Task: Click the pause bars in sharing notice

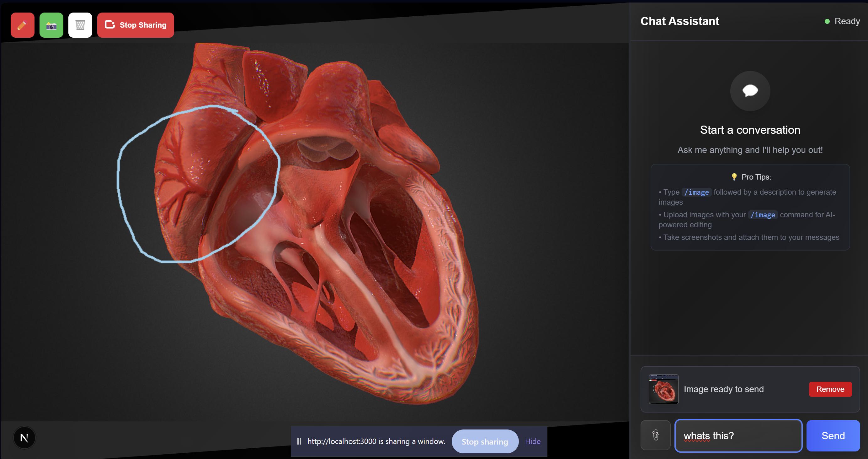Action: tap(299, 441)
